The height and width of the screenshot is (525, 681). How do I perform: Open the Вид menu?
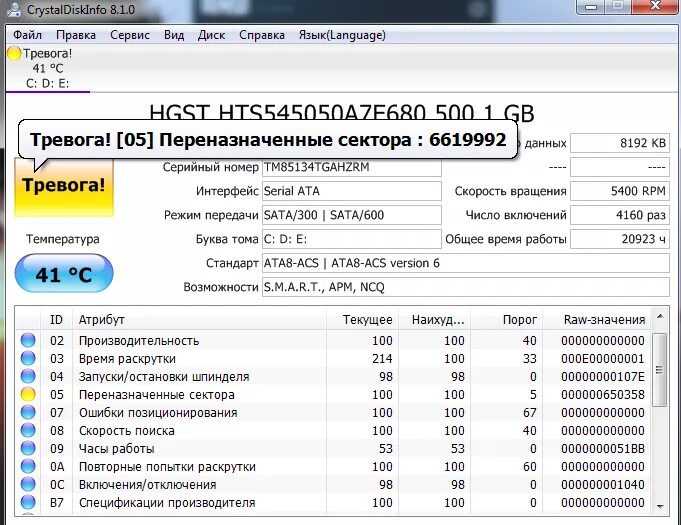click(x=174, y=35)
